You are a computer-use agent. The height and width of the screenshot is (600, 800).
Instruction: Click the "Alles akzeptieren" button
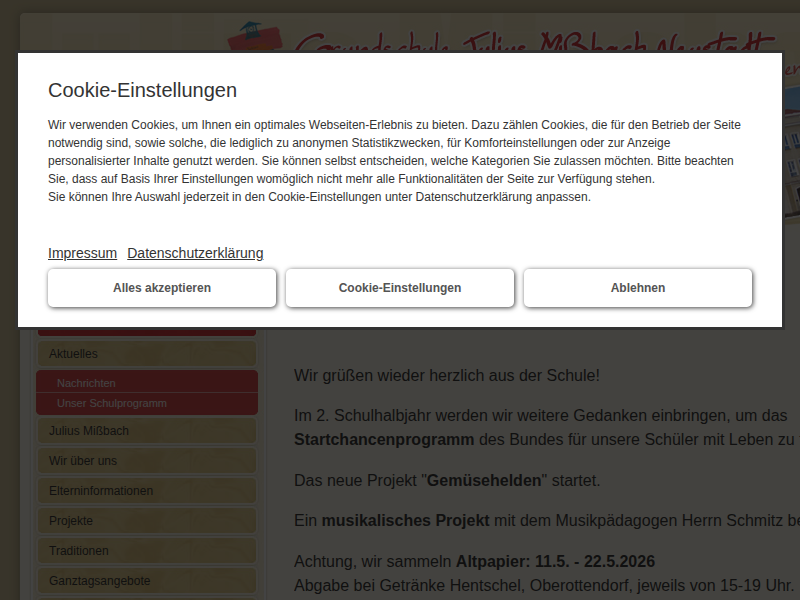(162, 288)
